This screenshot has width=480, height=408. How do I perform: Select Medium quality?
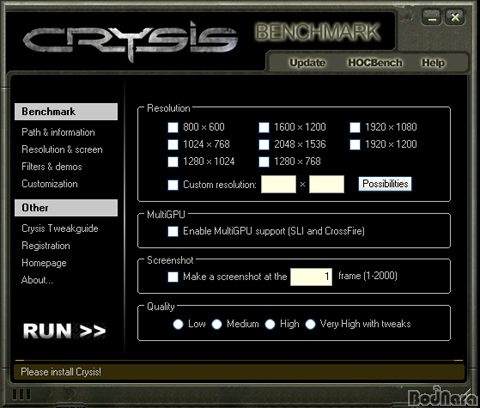pos(217,324)
